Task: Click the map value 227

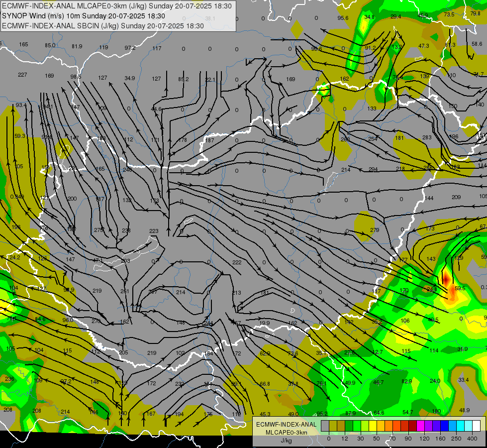Action: pos(22,75)
